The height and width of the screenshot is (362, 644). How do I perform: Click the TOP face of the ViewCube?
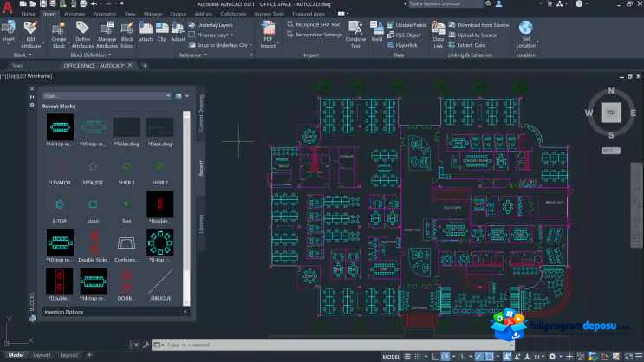click(611, 113)
